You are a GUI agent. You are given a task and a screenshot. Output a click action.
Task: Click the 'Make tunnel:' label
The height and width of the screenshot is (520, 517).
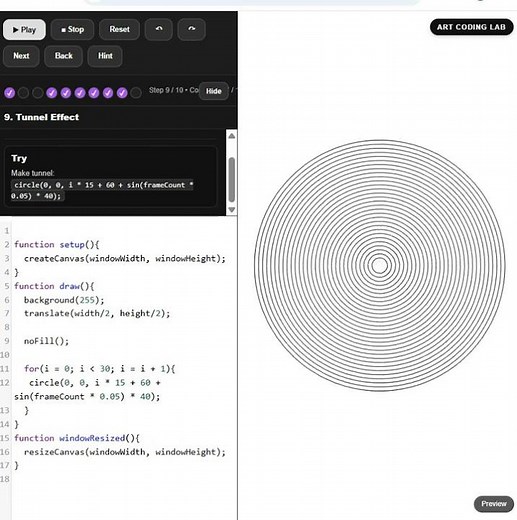tap(33, 173)
